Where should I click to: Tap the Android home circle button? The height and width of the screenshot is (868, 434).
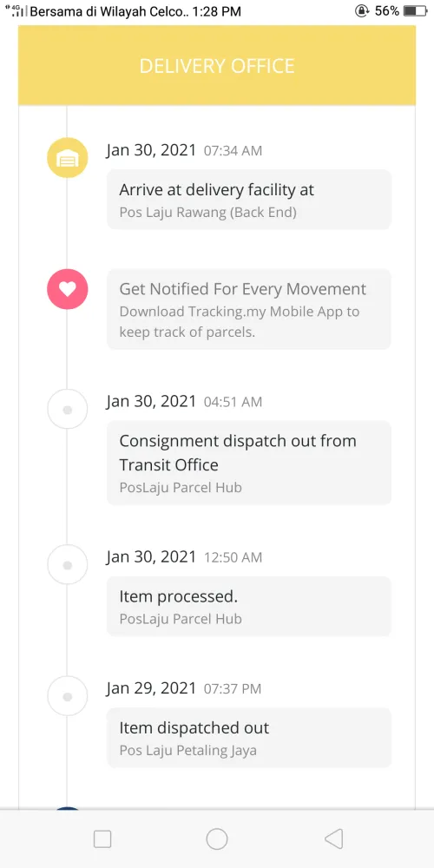tap(217, 838)
